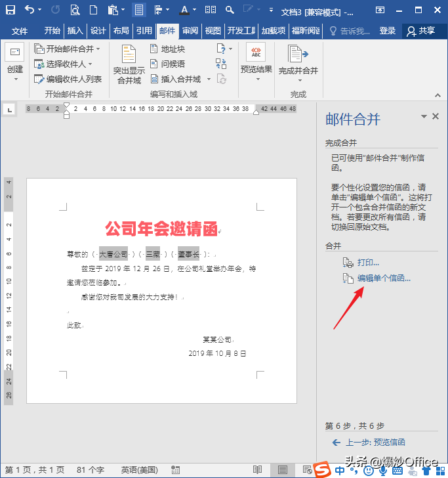
Task: Open the Sogou soft keyboard icon
Action: 397,471
